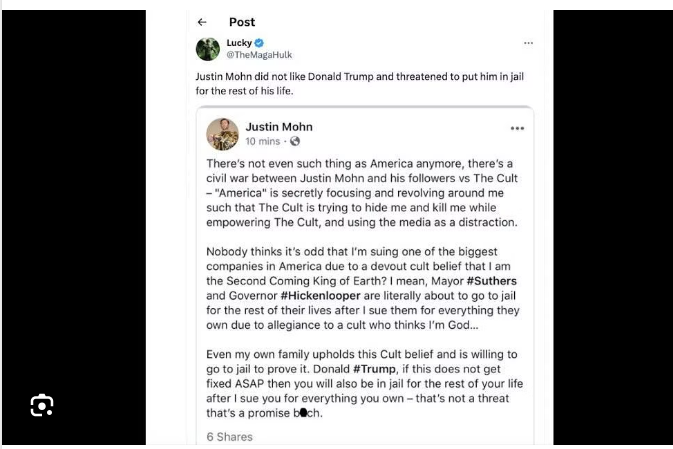Open the Justin Mohn name link
The height and width of the screenshot is (449, 673).
point(279,127)
